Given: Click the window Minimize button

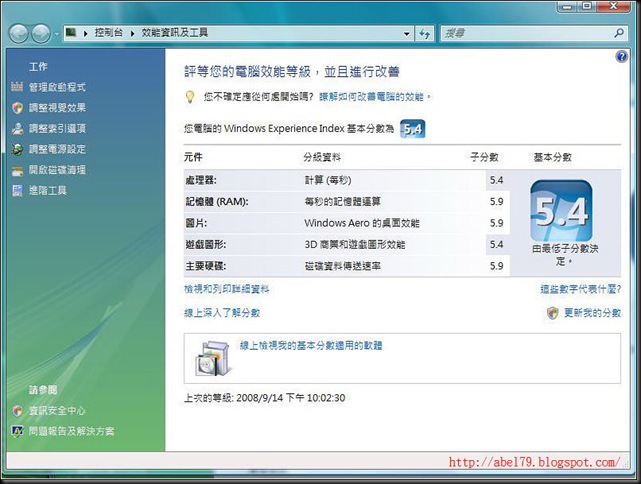Looking at the screenshot, I should (x=566, y=6).
